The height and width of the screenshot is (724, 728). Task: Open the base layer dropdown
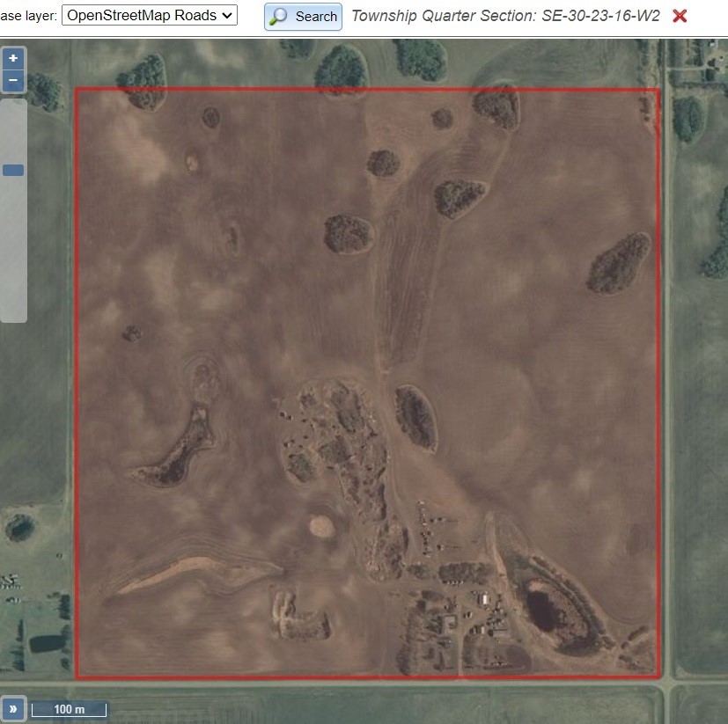[x=150, y=15]
